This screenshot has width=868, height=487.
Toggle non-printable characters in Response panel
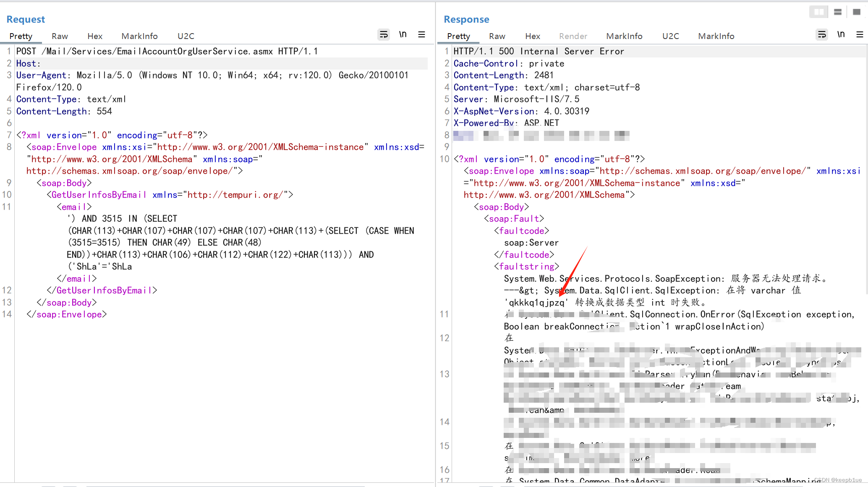click(x=841, y=34)
